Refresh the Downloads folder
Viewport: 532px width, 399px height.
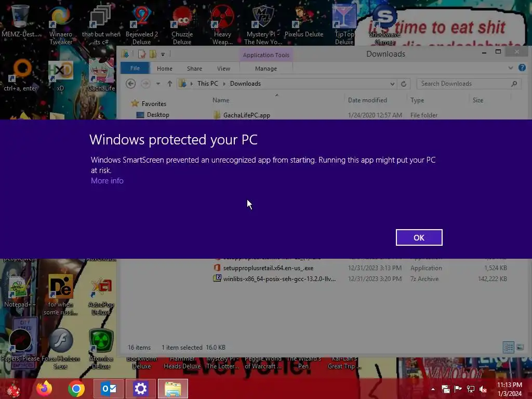404,84
